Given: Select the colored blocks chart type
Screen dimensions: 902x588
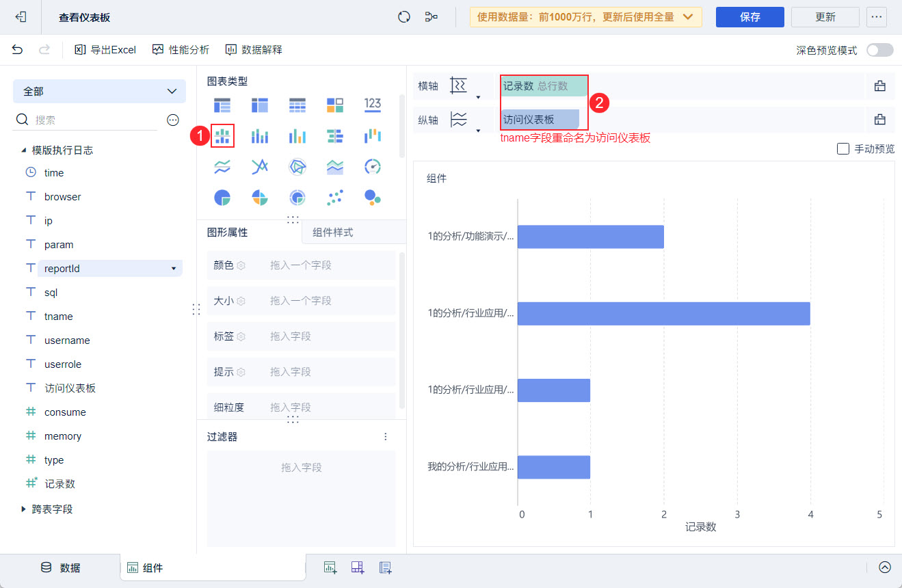Looking at the screenshot, I should coord(335,105).
